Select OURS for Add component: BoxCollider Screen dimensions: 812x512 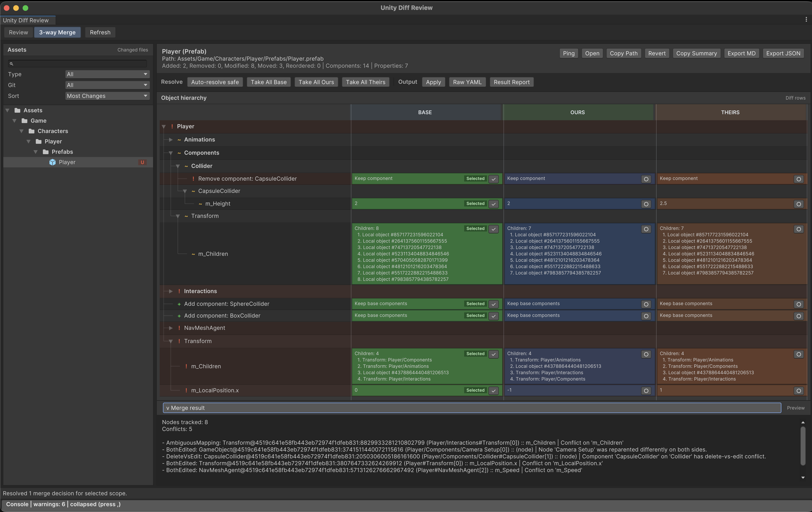point(646,316)
